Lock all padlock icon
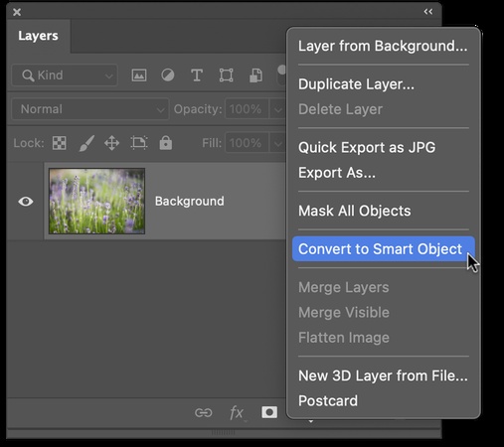Image resolution: width=504 pixels, height=447 pixels. pos(166,143)
